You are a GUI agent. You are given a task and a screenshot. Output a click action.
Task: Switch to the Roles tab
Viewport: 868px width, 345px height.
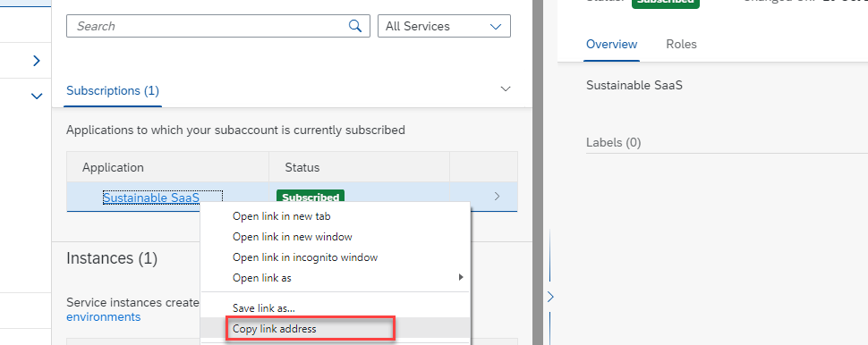pyautogui.click(x=682, y=44)
